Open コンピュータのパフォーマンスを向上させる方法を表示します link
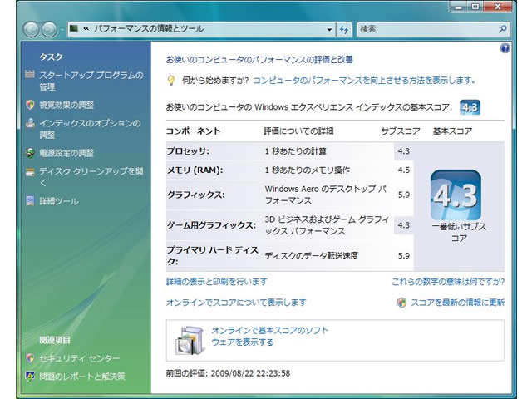The height and width of the screenshot is (399, 532). [364, 81]
